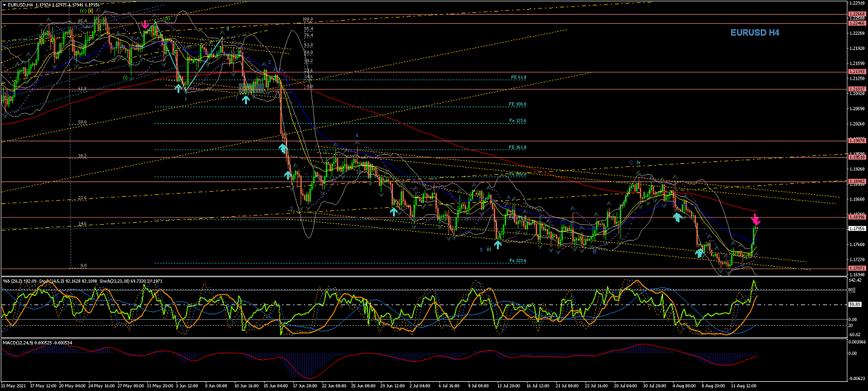868x391 pixels.
Task: Click the EURUSD,H4 price title text
Action: (54, 4)
